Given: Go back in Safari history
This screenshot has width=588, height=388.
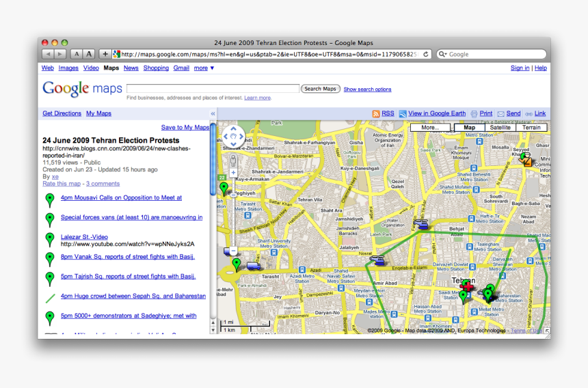Looking at the screenshot, I should click(x=48, y=54).
